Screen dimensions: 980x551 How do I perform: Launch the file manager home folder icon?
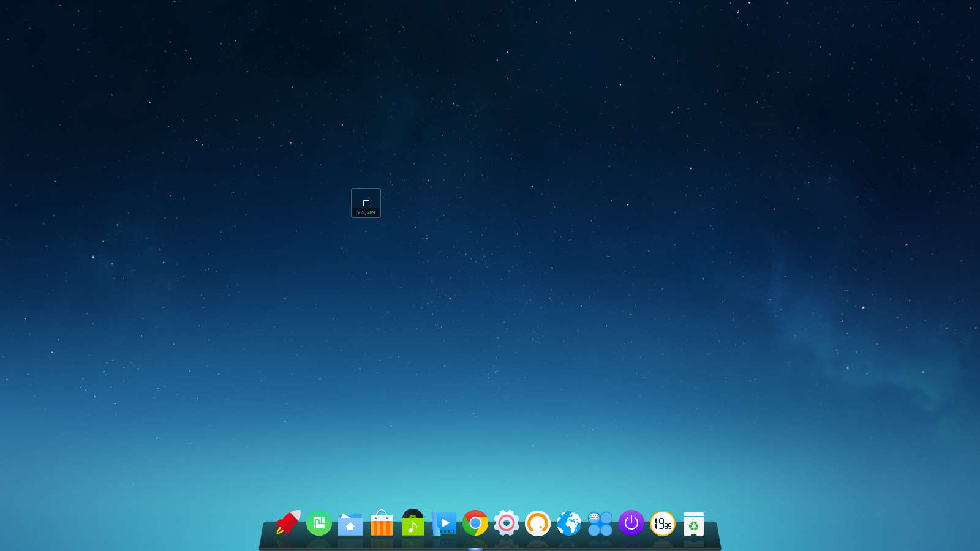point(350,524)
